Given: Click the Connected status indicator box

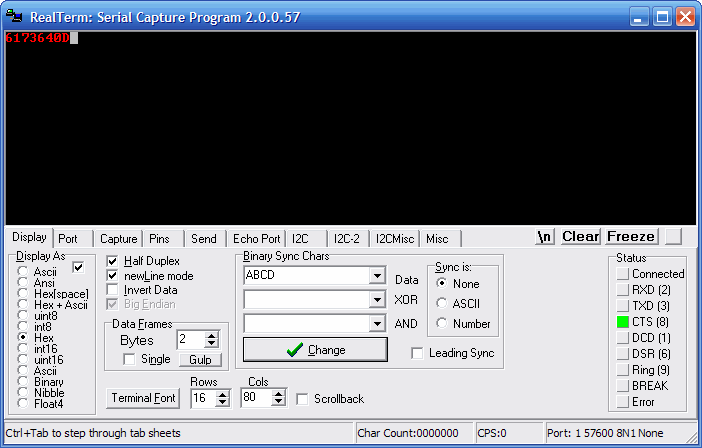Looking at the screenshot, I should coord(623,274).
